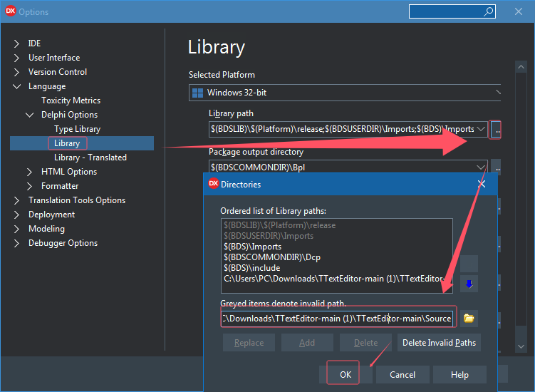Expand the Translation Tools Options node

[x=16, y=200]
